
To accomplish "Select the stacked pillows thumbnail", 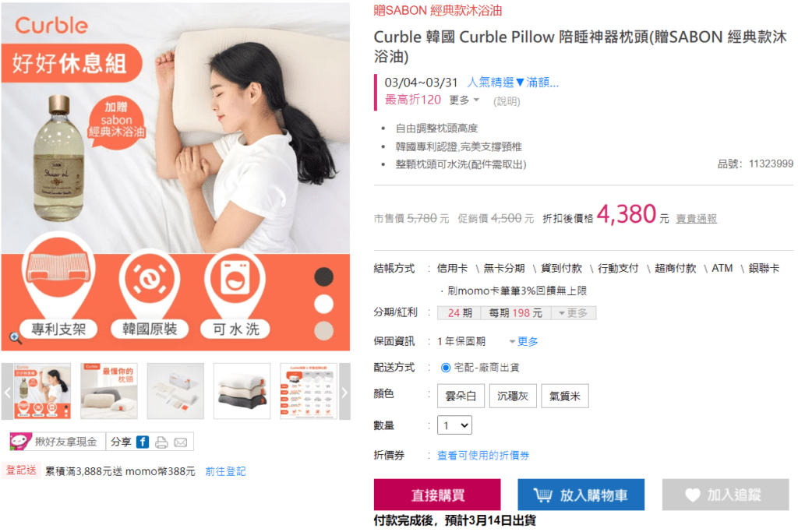I will point(242,391).
